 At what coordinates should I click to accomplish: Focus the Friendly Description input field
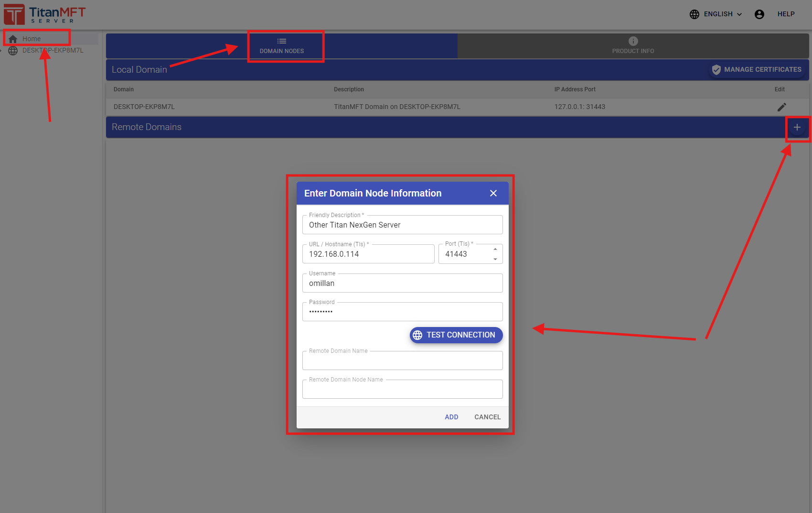(402, 225)
